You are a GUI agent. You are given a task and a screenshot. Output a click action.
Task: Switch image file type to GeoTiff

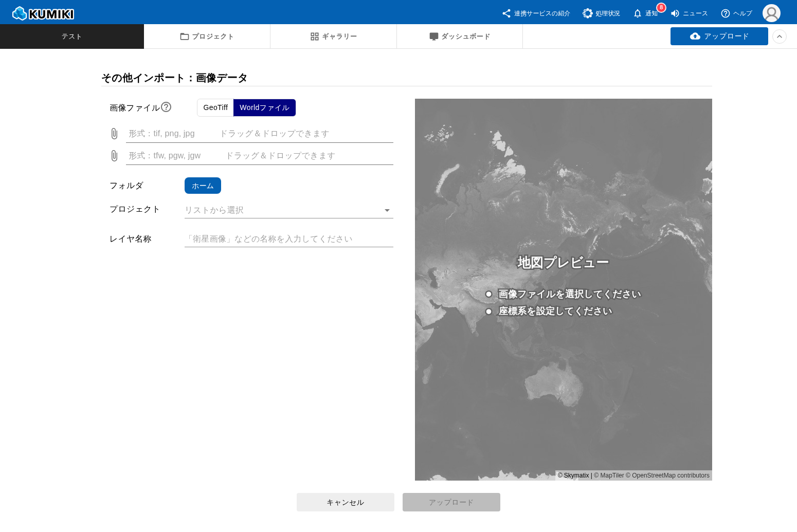pyautogui.click(x=215, y=107)
